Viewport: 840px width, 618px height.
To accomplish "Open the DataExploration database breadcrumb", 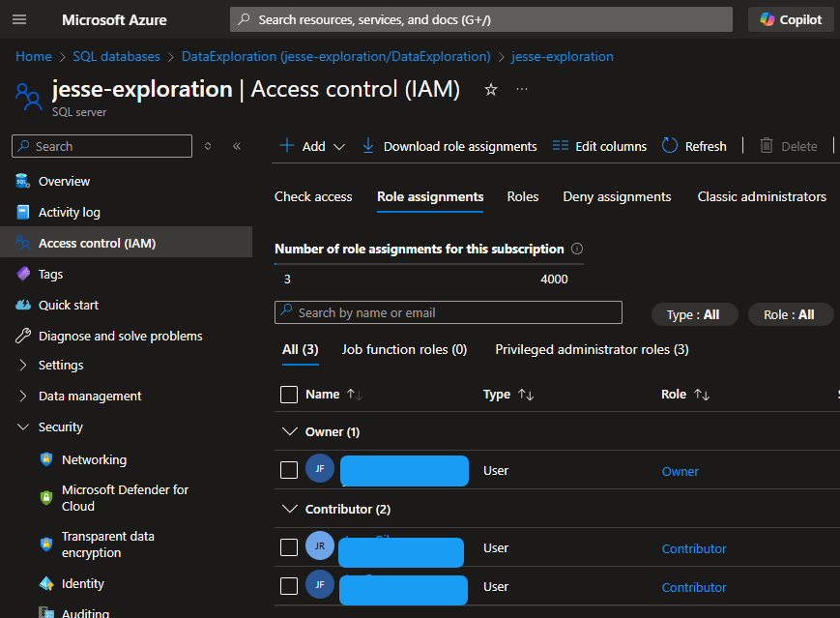I will point(335,56).
